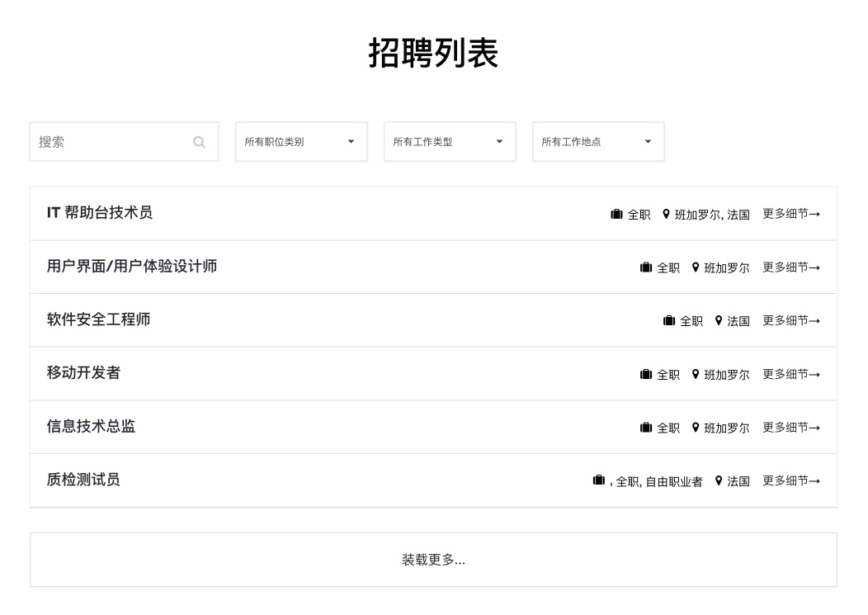
Task: Click 班加罗尔 text in 用户界面/用户体验设计师 row
Action: pos(727,268)
